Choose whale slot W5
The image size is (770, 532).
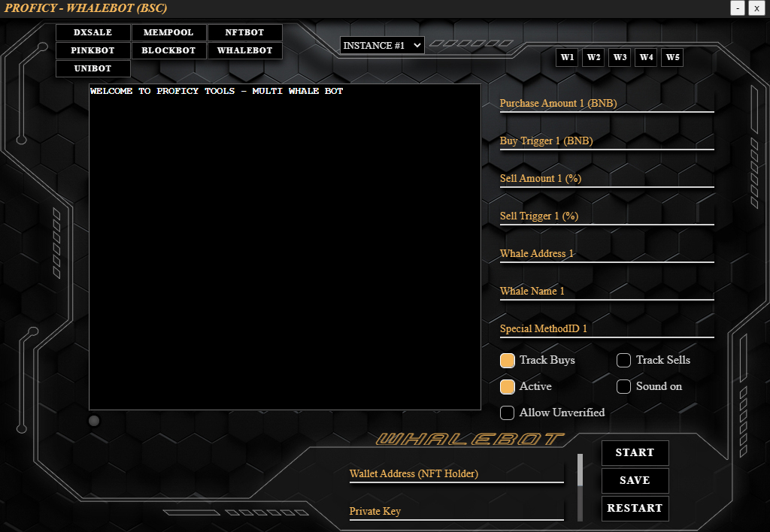(x=672, y=57)
